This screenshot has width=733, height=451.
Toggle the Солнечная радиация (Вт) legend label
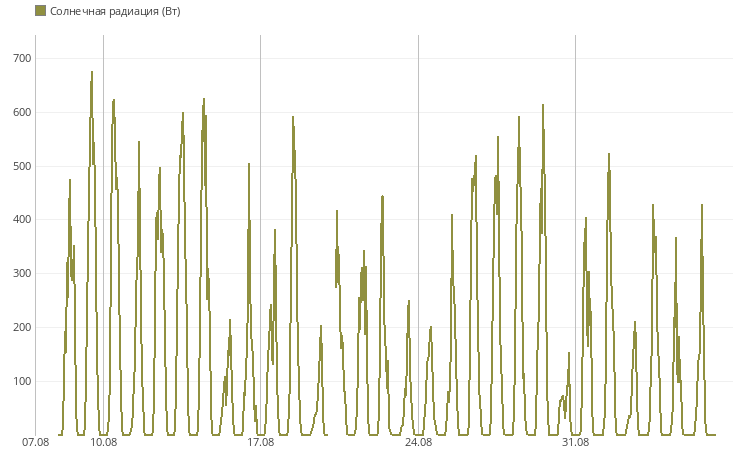(x=115, y=11)
